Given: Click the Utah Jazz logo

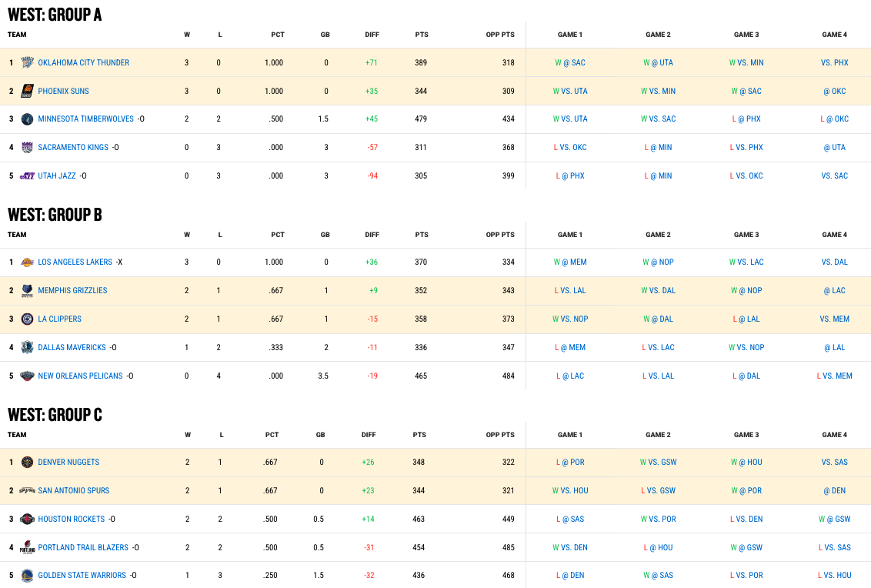Looking at the screenshot, I should coord(28,175).
